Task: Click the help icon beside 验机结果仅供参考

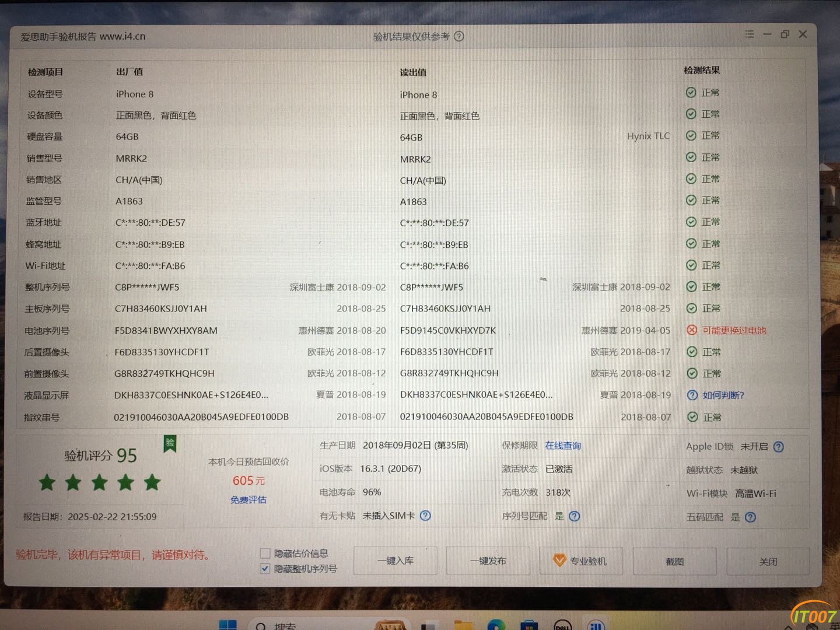Action: [x=459, y=36]
